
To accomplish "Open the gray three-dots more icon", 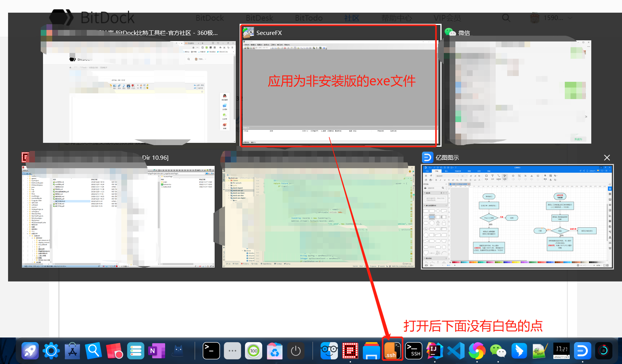I will click(x=232, y=351).
